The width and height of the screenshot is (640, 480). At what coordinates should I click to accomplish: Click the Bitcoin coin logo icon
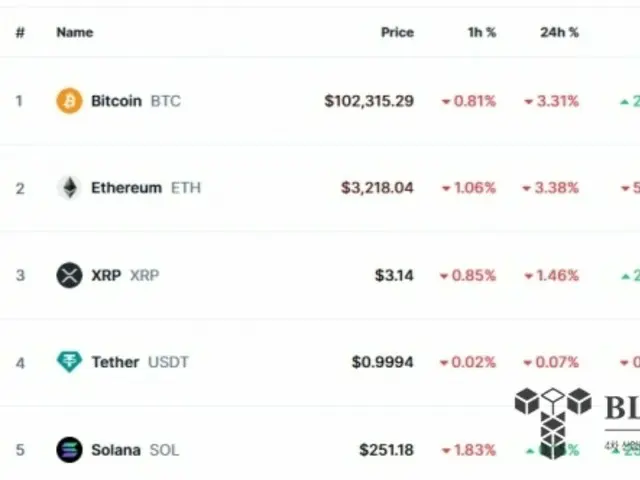(69, 101)
